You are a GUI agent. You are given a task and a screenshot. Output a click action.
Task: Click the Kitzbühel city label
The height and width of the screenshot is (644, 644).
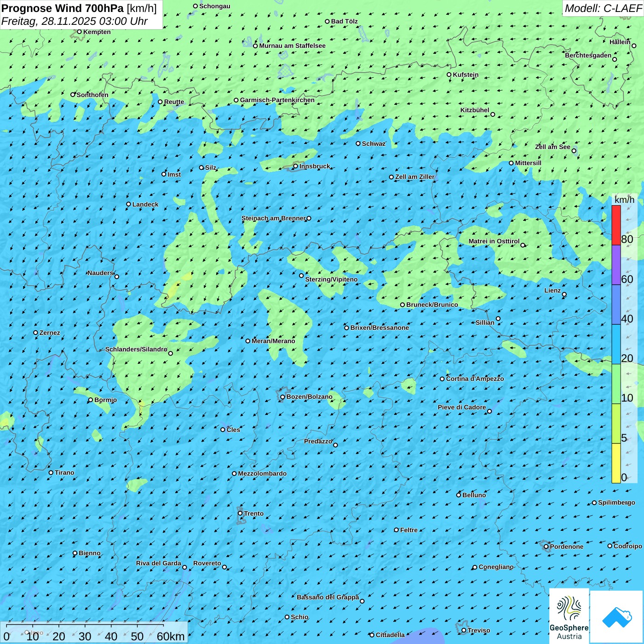point(475,110)
